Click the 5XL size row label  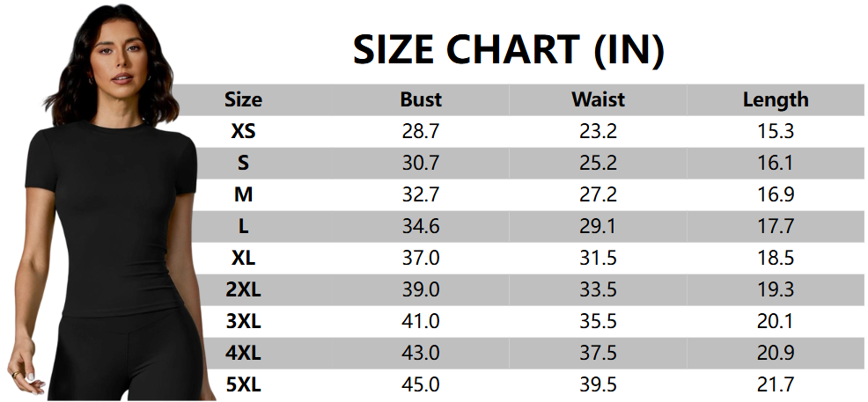[x=243, y=385]
